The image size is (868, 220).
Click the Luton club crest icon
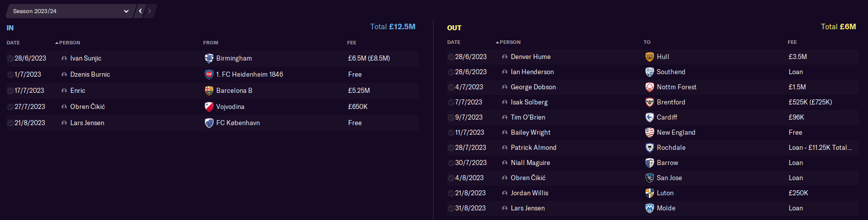(650, 193)
